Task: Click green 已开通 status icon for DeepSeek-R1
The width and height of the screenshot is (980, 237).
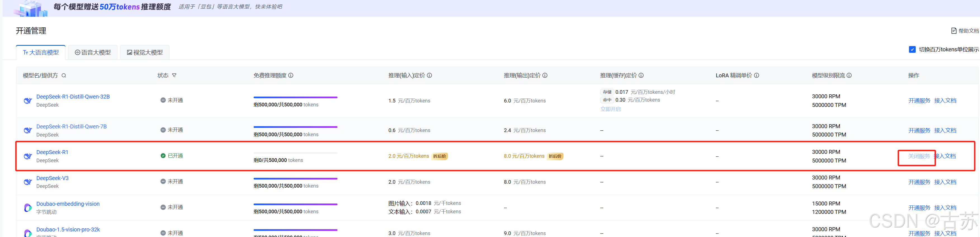Action: [163, 156]
